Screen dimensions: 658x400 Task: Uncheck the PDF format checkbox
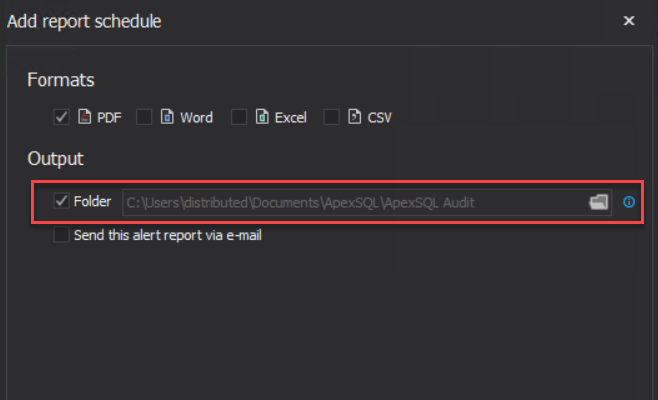62,117
